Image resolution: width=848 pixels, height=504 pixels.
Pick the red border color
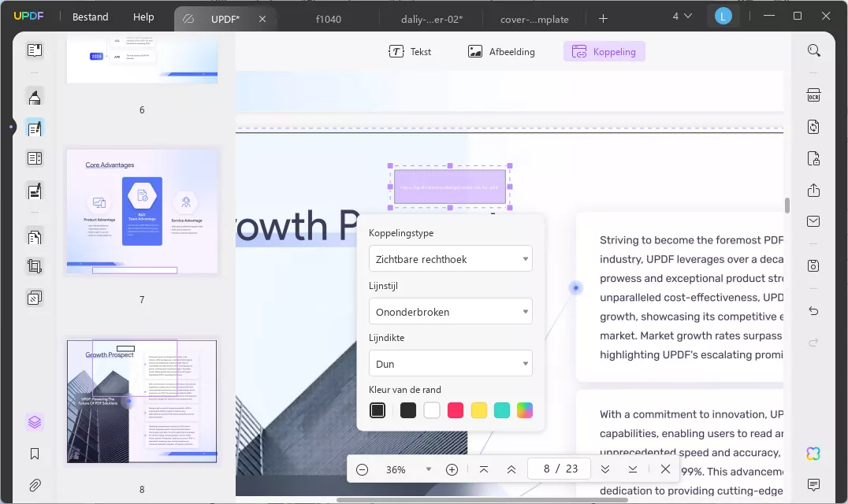click(x=456, y=410)
